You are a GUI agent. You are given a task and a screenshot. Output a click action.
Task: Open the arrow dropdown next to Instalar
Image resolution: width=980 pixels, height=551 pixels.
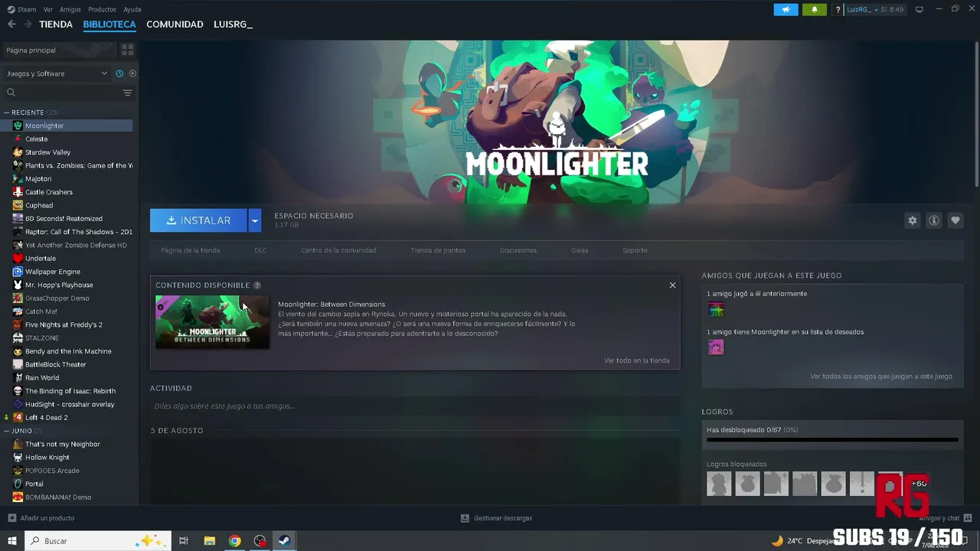255,220
